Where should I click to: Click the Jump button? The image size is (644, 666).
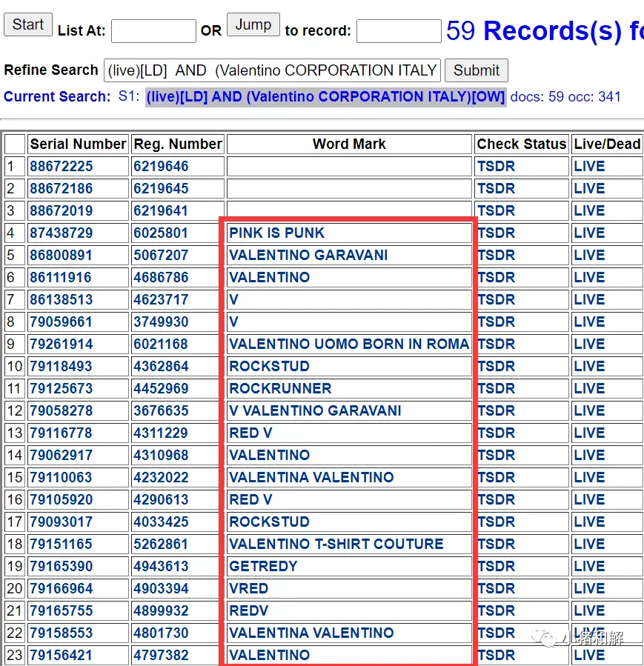point(253,24)
